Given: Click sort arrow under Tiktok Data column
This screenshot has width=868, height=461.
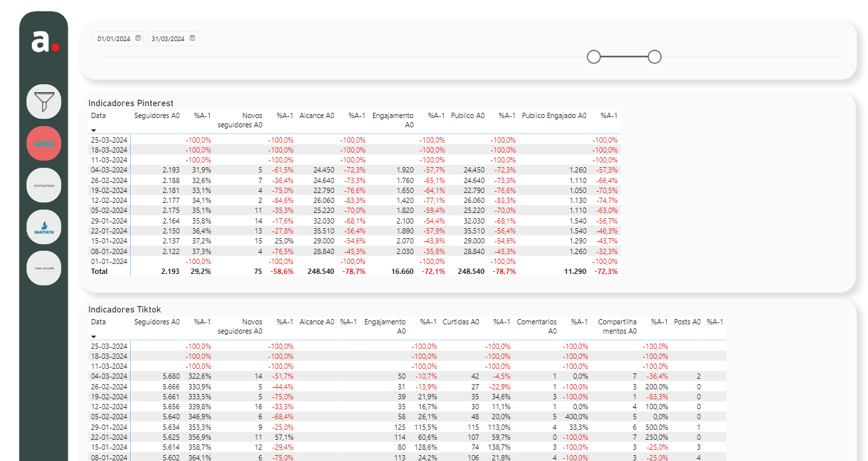Looking at the screenshot, I should point(94,336).
